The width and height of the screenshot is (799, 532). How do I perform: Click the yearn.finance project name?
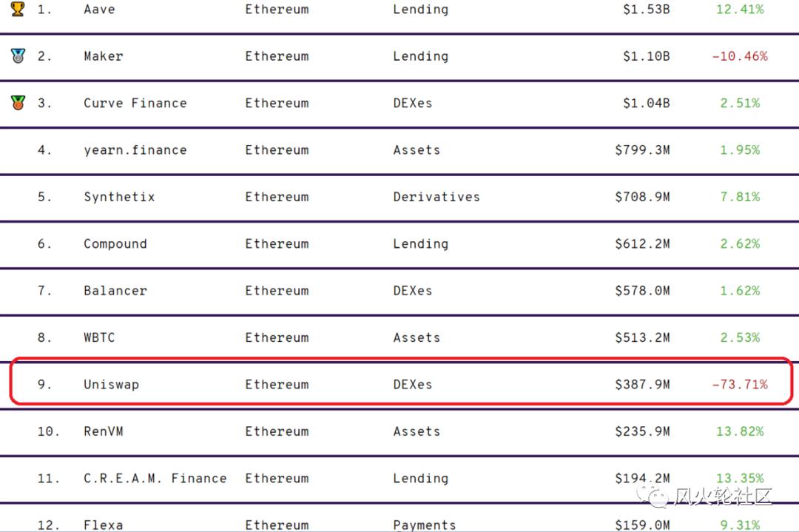[135, 149]
